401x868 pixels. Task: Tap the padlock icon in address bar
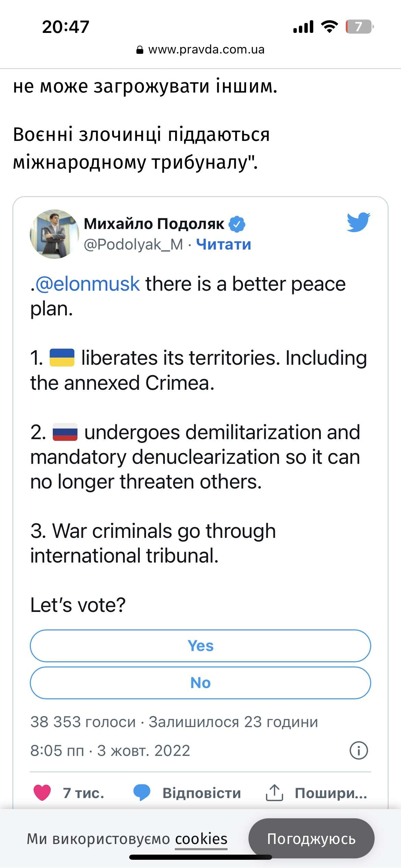(140, 50)
